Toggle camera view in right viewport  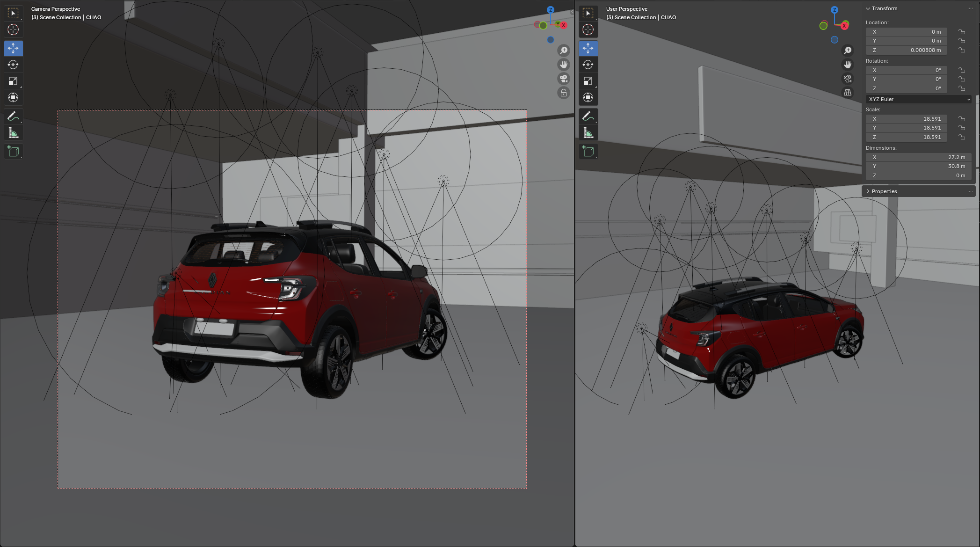click(847, 79)
